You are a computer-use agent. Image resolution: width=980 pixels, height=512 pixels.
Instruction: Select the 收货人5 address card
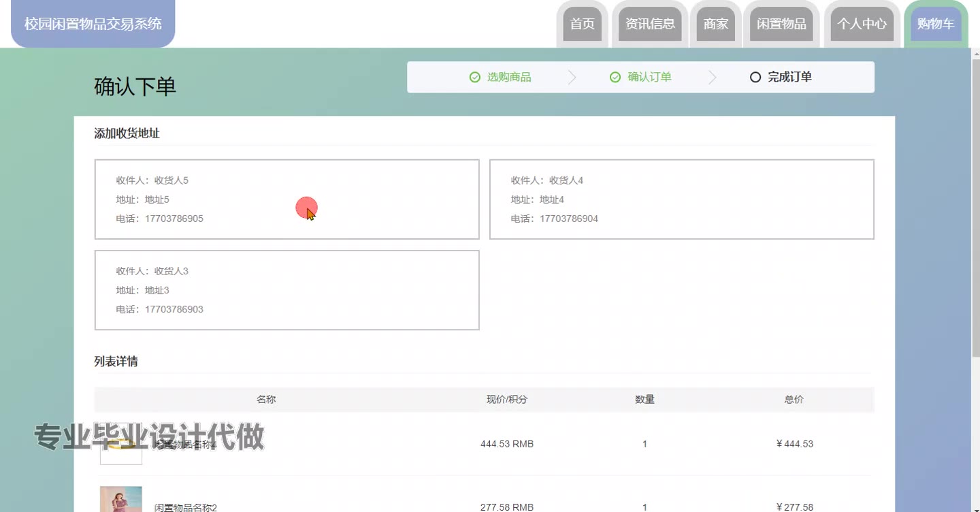point(287,199)
